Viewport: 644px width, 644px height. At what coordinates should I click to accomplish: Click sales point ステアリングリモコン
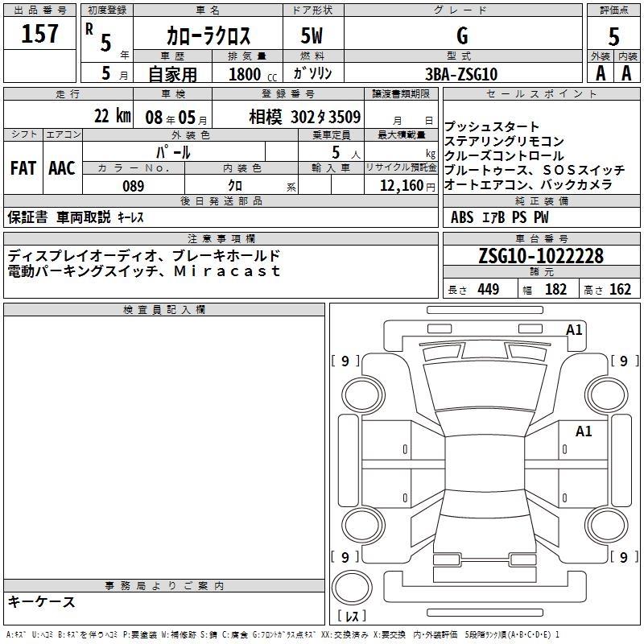pyautogui.click(x=505, y=142)
